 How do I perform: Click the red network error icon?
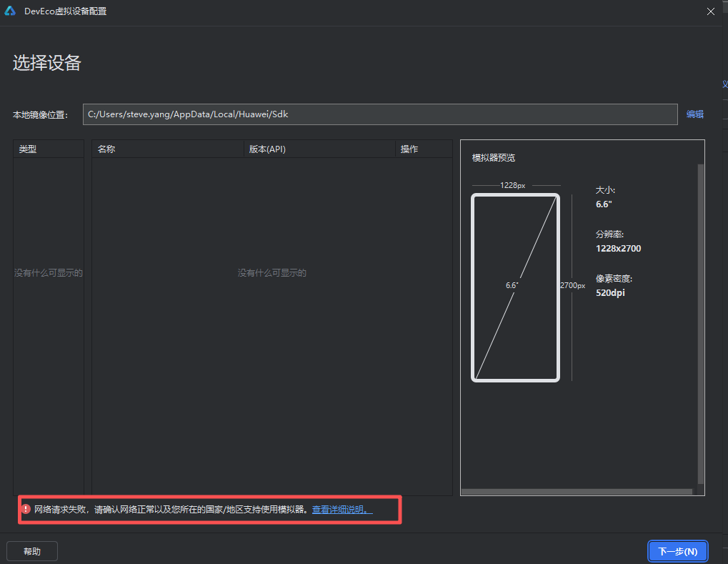click(26, 510)
